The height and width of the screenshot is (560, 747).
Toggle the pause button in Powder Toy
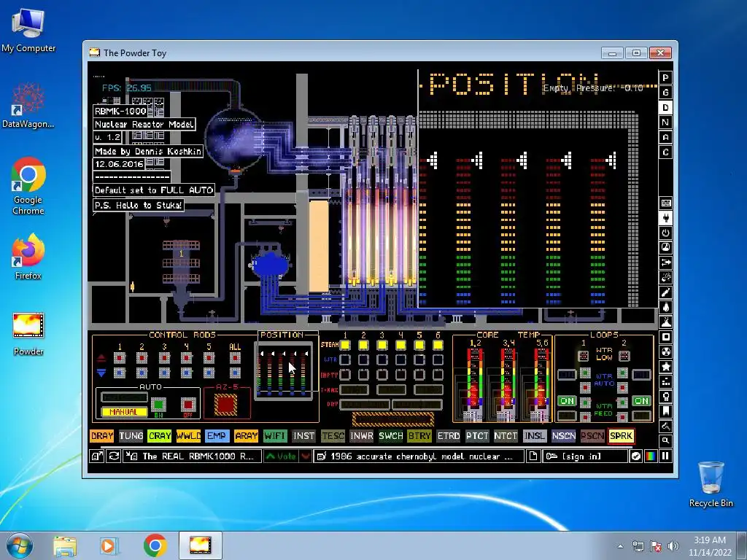pos(665,456)
